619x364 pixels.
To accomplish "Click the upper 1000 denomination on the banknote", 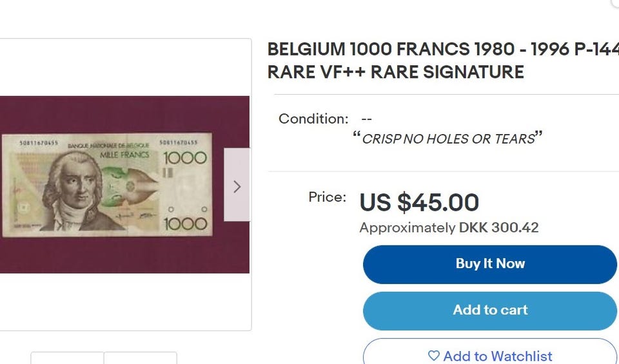I will pos(184,158).
